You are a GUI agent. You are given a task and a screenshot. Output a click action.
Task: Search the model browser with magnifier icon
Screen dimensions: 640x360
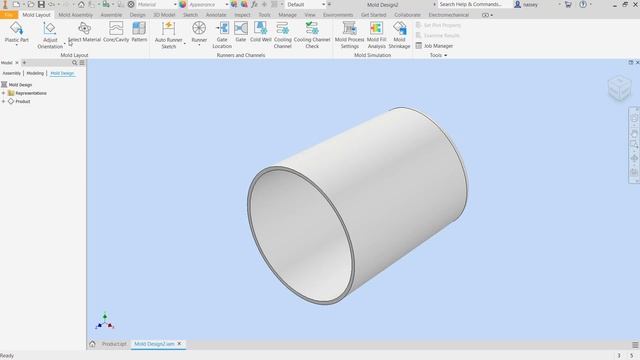tap(74, 63)
